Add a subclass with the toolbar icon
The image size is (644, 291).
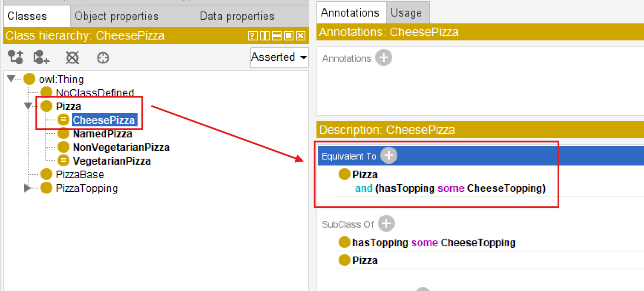[x=16, y=57]
